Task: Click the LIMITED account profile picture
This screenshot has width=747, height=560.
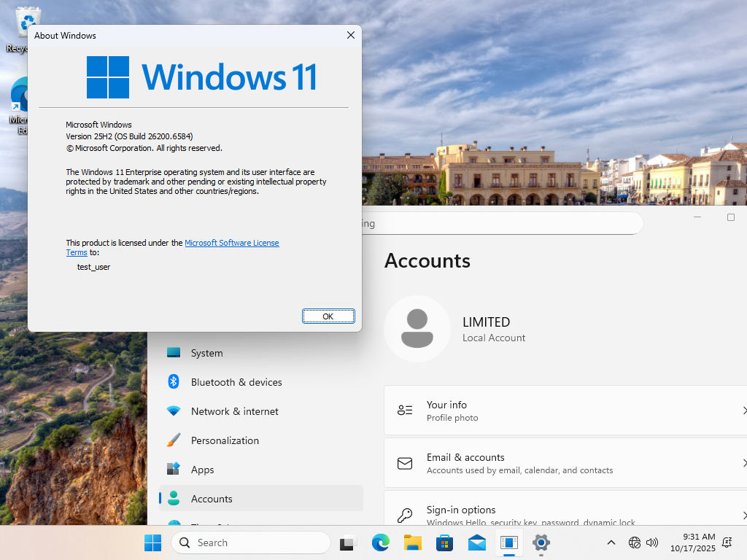Action: pyautogui.click(x=417, y=329)
